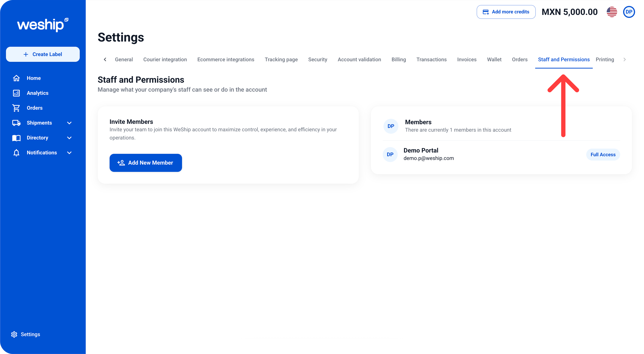644x354 pixels.
Task: Select the Tracking page tab
Action: (x=281, y=59)
